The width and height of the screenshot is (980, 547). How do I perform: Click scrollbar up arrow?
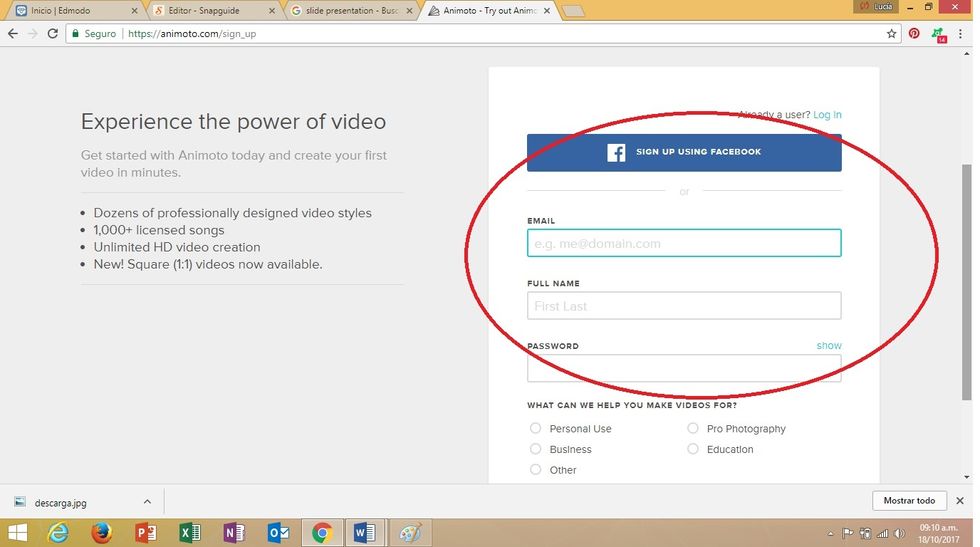point(967,55)
